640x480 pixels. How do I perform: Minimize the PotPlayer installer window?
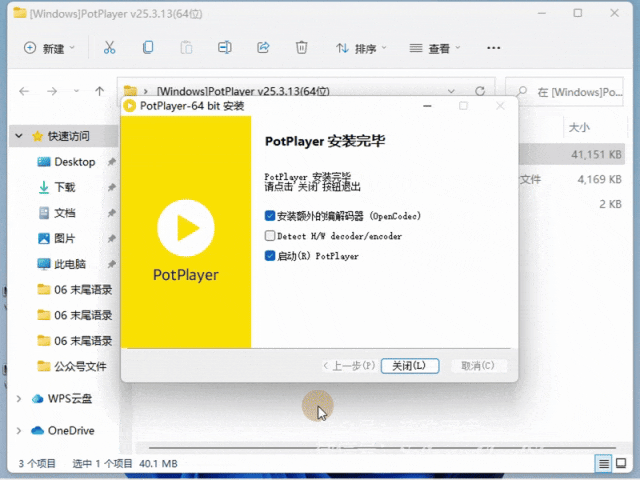pyautogui.click(x=427, y=106)
